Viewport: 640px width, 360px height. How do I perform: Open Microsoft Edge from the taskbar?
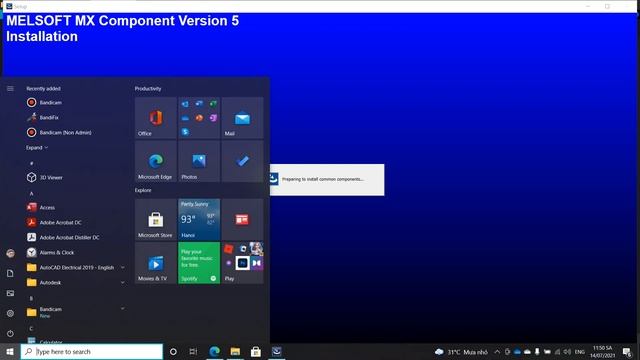215,351
